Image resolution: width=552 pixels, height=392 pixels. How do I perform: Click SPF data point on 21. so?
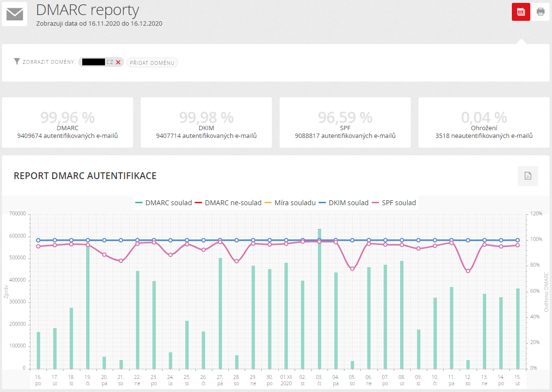[121, 261]
